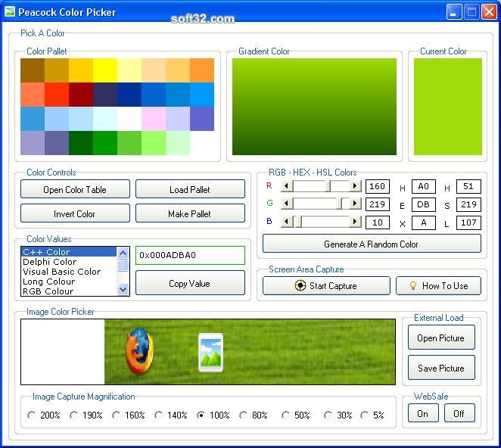Click the Make Pallet button
This screenshot has width=501, height=448.
click(190, 213)
